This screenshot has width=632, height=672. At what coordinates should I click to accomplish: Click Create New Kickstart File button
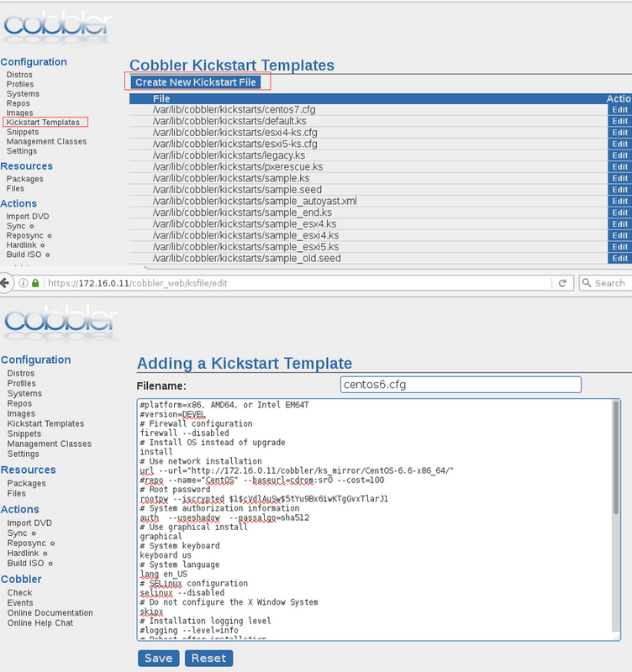tap(196, 81)
